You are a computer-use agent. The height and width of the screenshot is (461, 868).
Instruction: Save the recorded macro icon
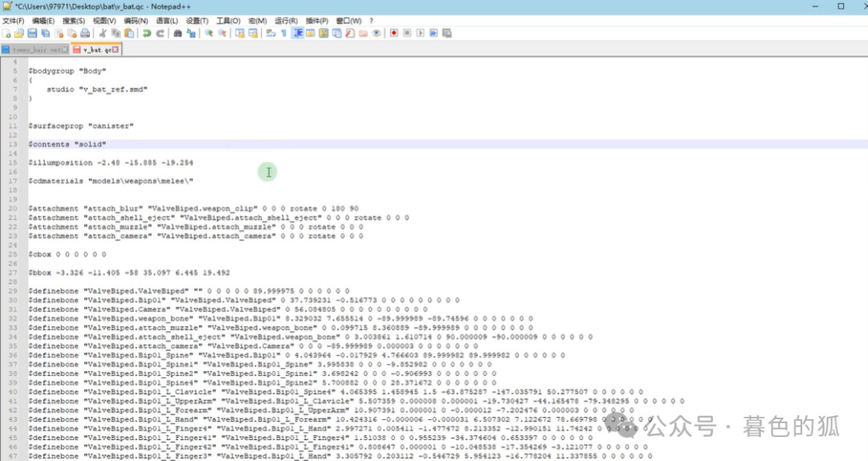(x=447, y=33)
